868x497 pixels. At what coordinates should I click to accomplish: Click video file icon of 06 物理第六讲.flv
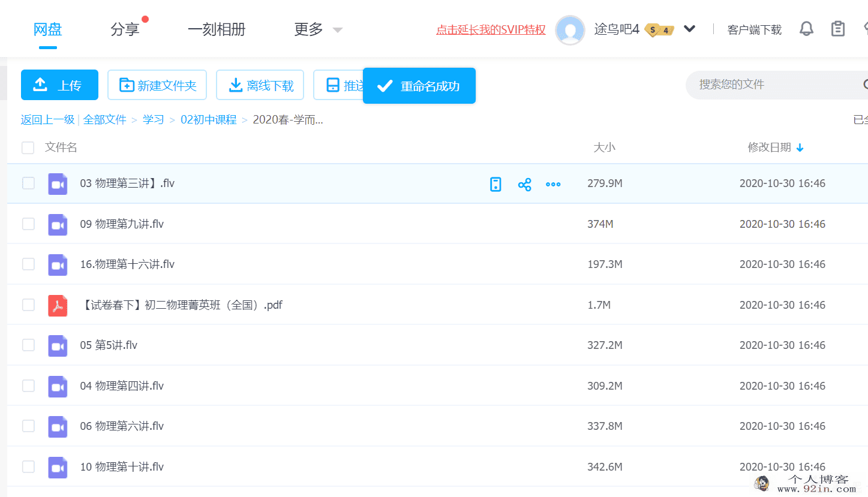coord(58,426)
